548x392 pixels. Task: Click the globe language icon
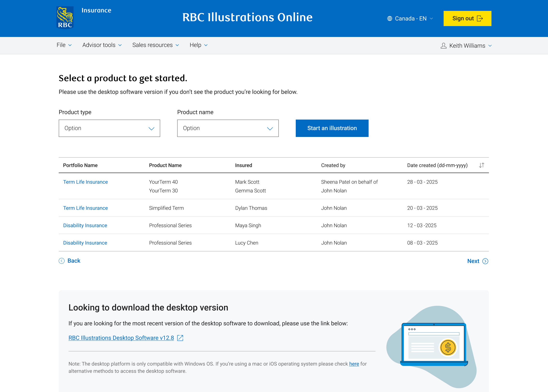pyautogui.click(x=389, y=19)
